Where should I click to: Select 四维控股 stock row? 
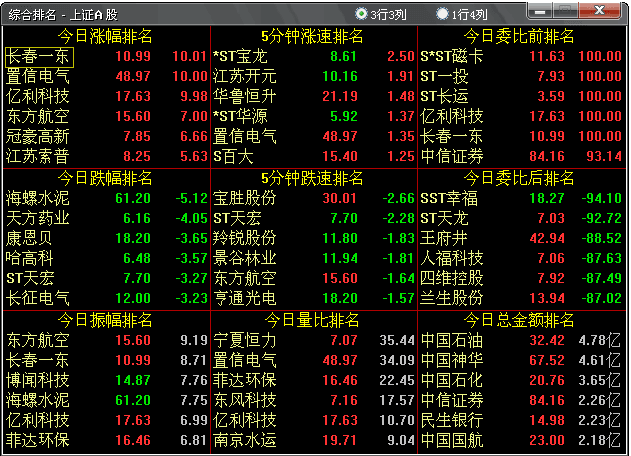[x=522, y=278]
